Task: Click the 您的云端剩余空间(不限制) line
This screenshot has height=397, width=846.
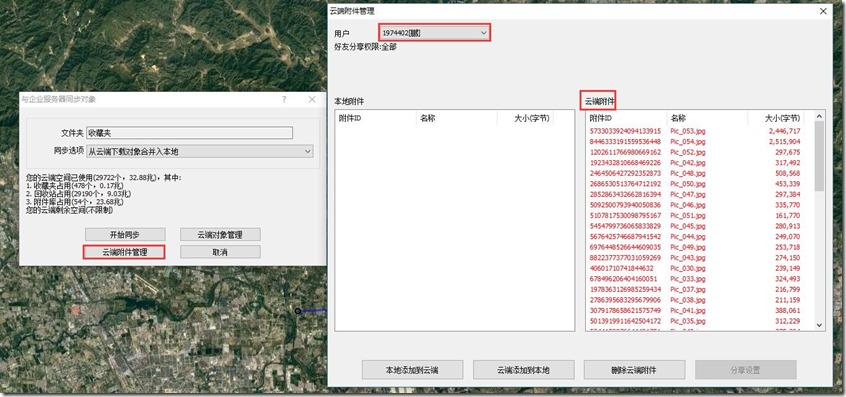Action: (x=71, y=210)
